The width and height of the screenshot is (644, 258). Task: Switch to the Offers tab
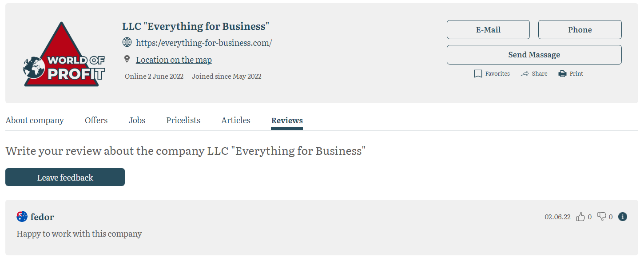(x=96, y=120)
